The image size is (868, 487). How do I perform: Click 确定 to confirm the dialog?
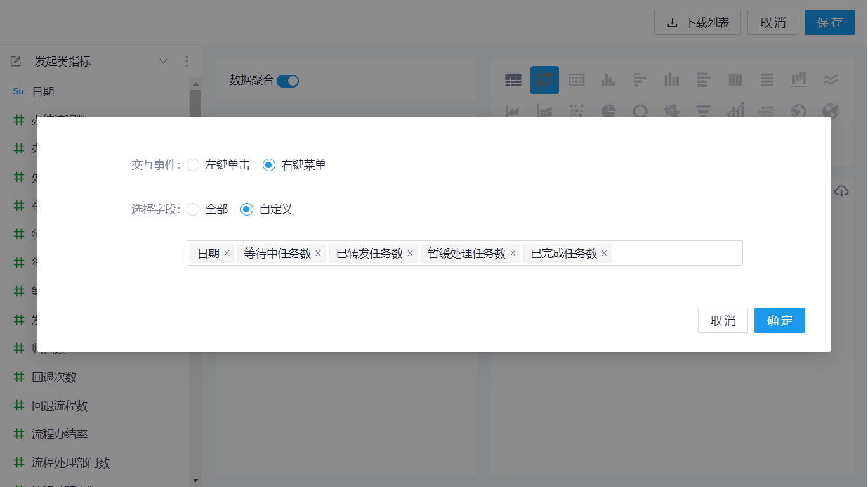pyautogui.click(x=780, y=320)
